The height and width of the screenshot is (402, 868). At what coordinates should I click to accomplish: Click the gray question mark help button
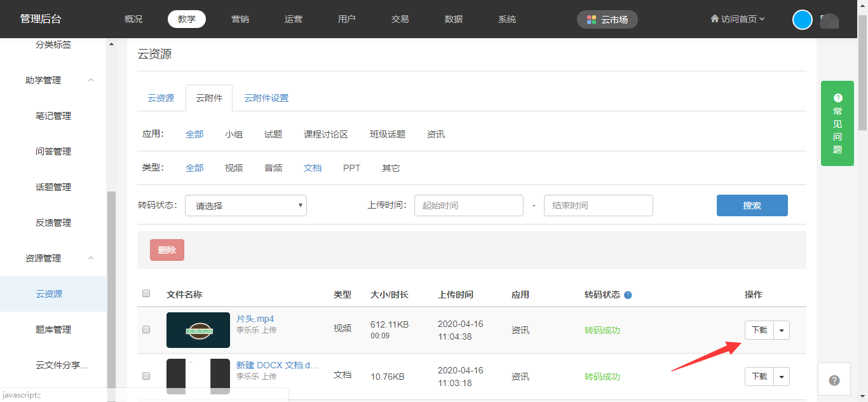pos(834,380)
